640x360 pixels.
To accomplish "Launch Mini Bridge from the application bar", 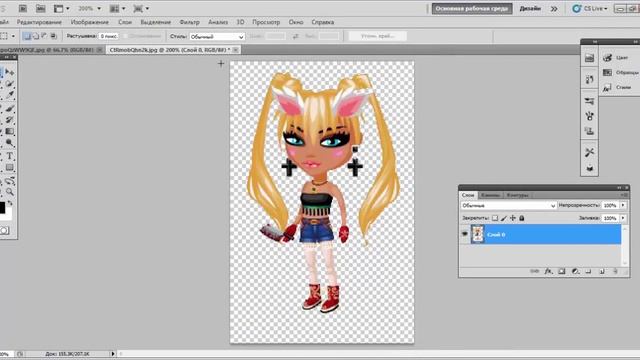I will pyautogui.click(x=40, y=8).
